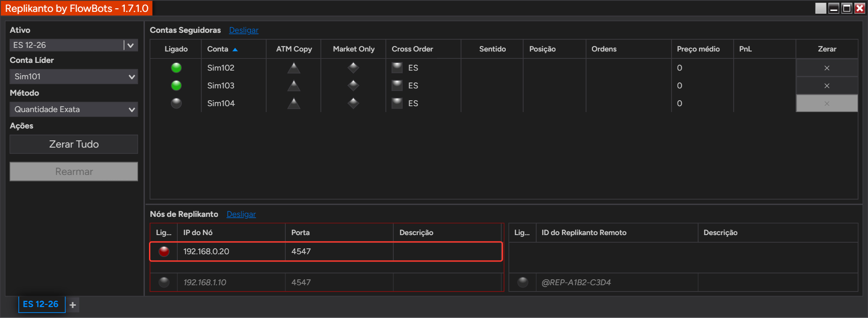Toggle the green Ligado light for Sim102
Screen dimensions: 868x318
[176, 68]
